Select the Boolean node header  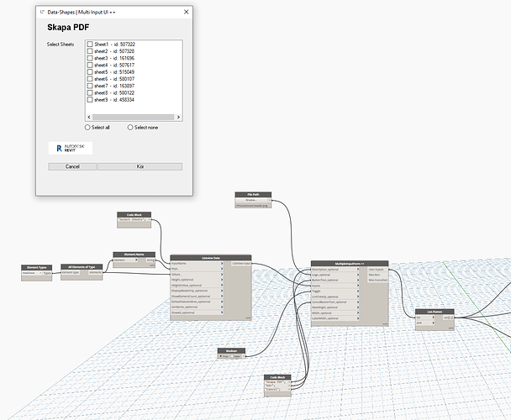pos(231,351)
